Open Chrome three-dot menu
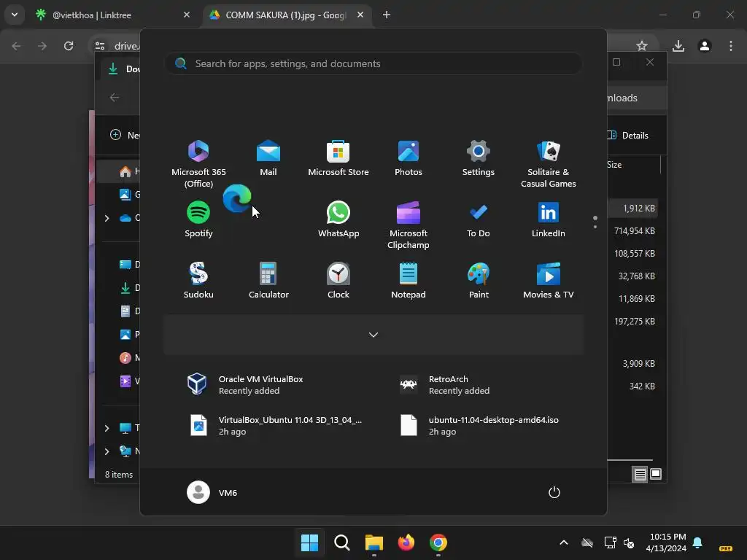 [x=731, y=46]
